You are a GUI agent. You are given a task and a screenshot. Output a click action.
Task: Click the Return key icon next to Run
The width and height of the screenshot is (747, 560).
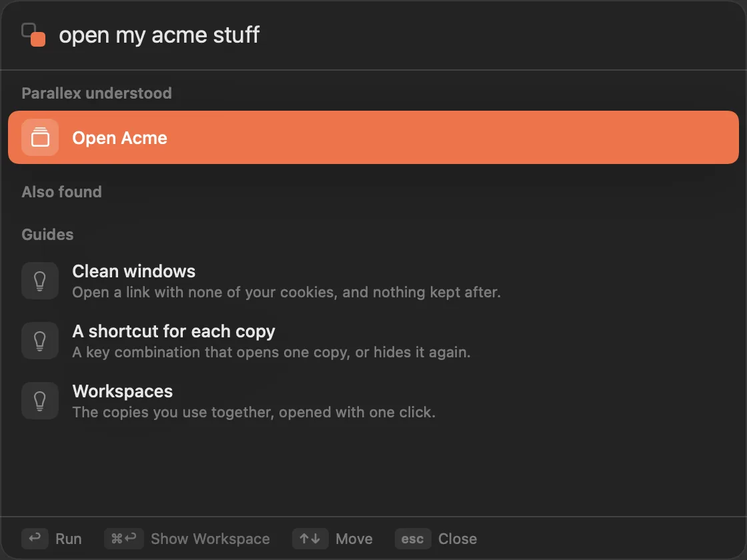point(35,539)
